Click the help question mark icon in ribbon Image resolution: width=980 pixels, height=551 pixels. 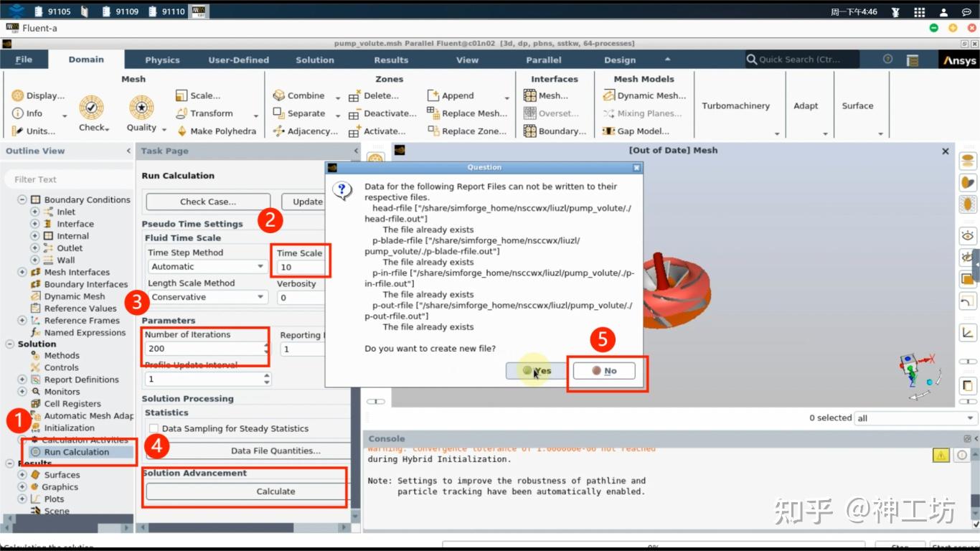click(x=887, y=60)
